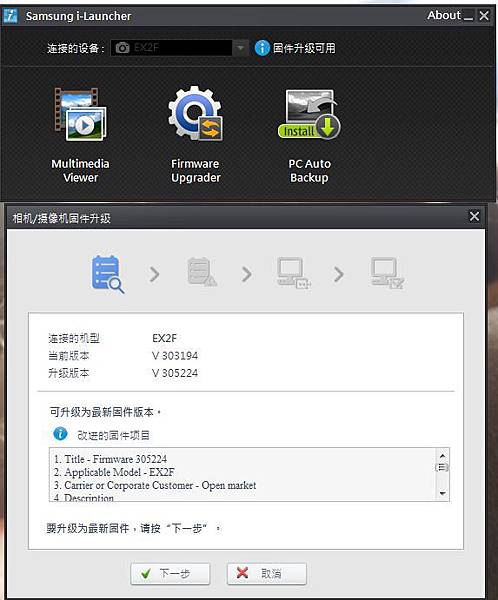This screenshot has width=498, height=600.
Task: Click the 'Firmware Upgrader' label text
Action: coord(196,171)
